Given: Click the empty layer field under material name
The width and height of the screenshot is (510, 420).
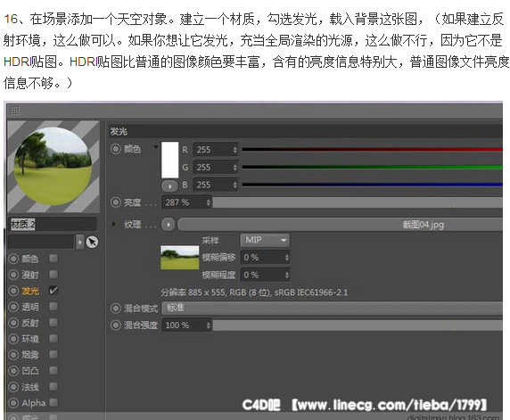Looking at the screenshot, I should tap(42, 242).
